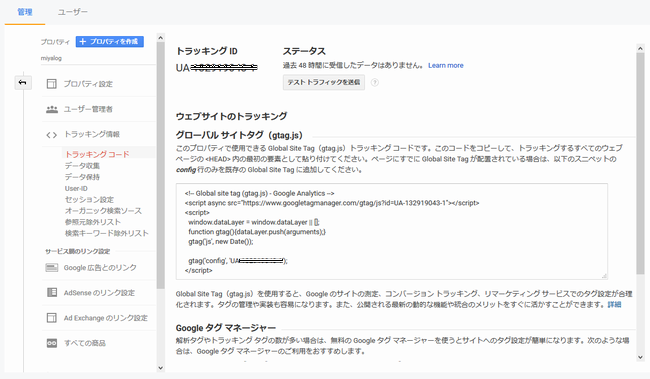Screen dimensions: 650x379
Task: Open AdSense のリンク設定
Action: point(99,293)
